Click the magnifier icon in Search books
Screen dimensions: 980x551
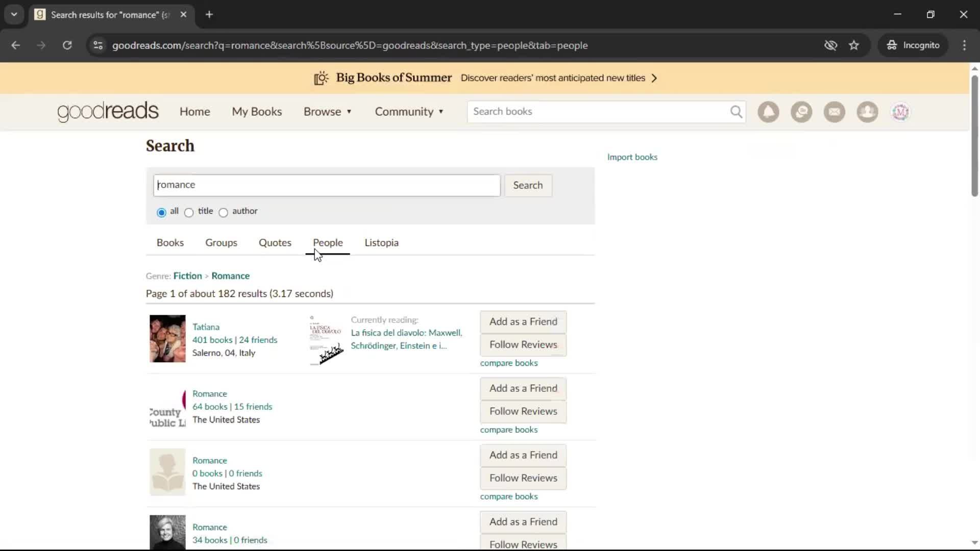tap(736, 112)
